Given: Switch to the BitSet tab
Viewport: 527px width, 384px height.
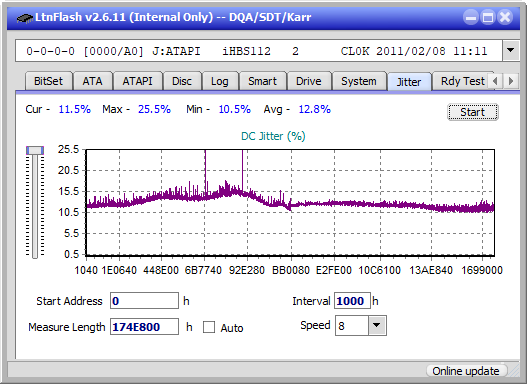Looking at the screenshot, I should coord(48,81).
